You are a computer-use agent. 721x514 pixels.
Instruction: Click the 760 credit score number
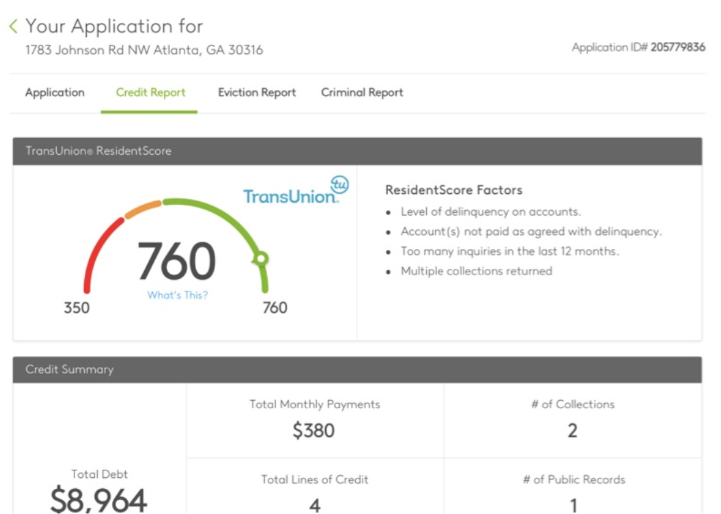(177, 261)
